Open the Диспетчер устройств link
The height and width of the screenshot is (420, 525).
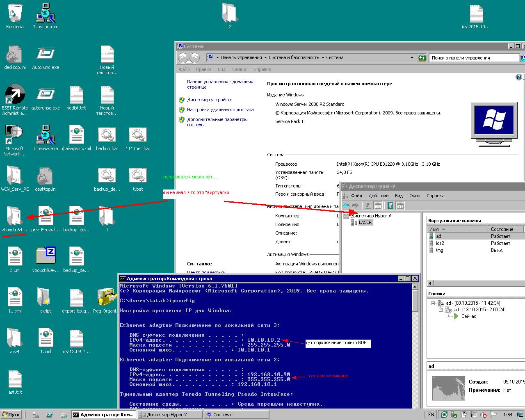pos(210,100)
